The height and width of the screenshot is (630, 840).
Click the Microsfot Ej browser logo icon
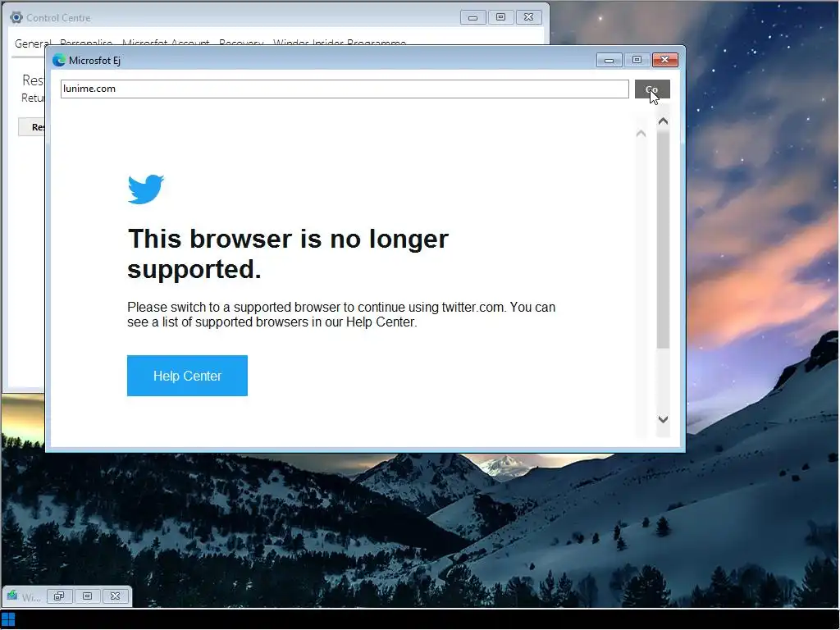(59, 60)
